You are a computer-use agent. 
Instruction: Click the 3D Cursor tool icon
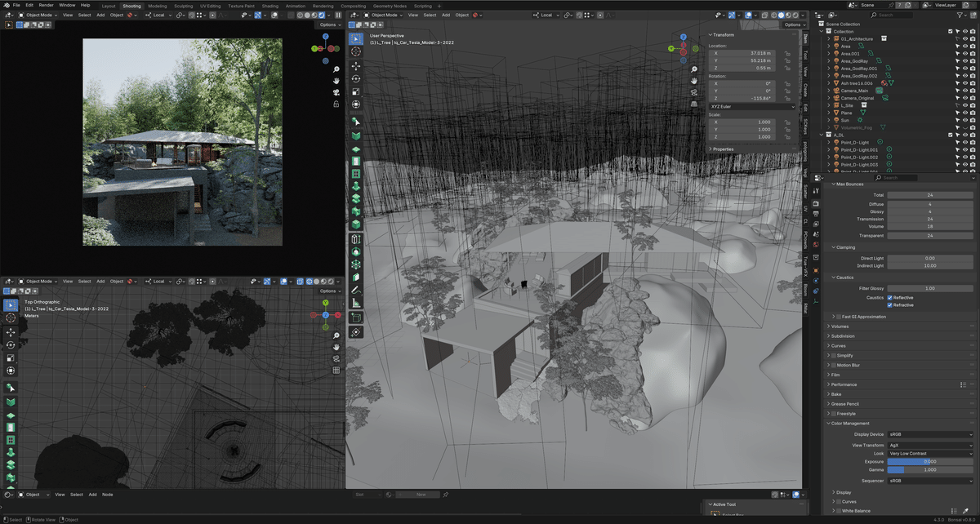click(355, 51)
